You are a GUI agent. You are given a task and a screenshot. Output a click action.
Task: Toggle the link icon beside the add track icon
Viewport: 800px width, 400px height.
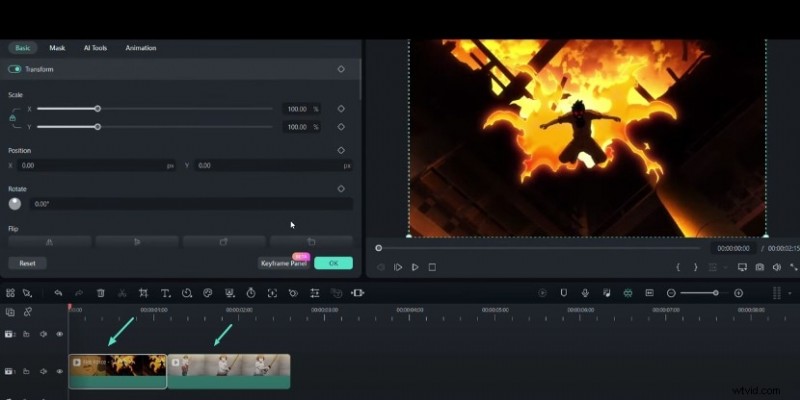(28, 312)
